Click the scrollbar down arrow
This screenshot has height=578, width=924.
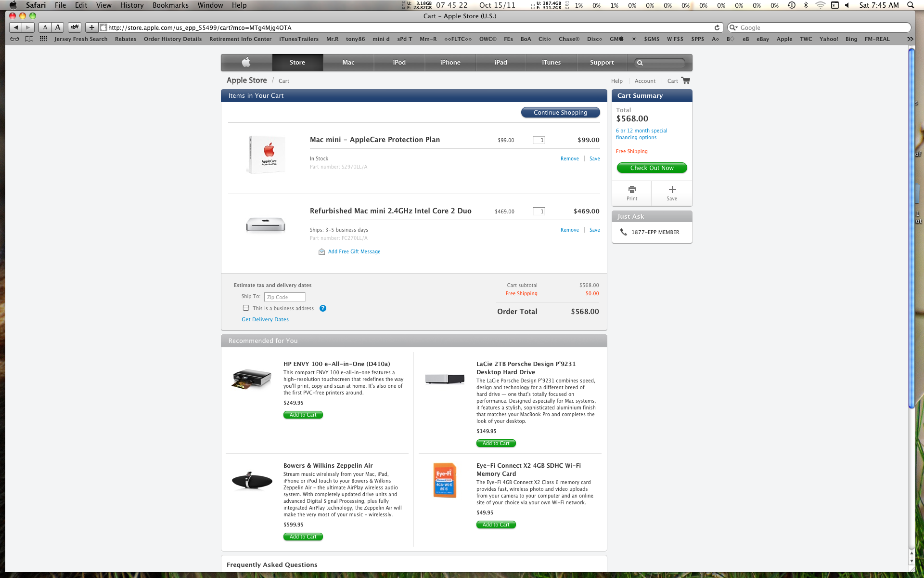pyautogui.click(x=911, y=561)
